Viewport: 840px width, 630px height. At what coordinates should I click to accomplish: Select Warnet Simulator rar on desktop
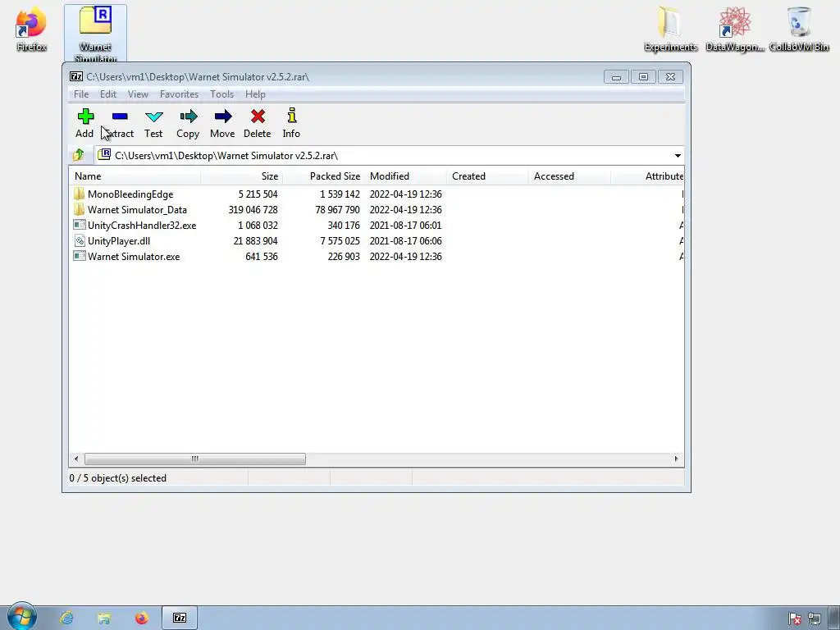tap(95, 34)
